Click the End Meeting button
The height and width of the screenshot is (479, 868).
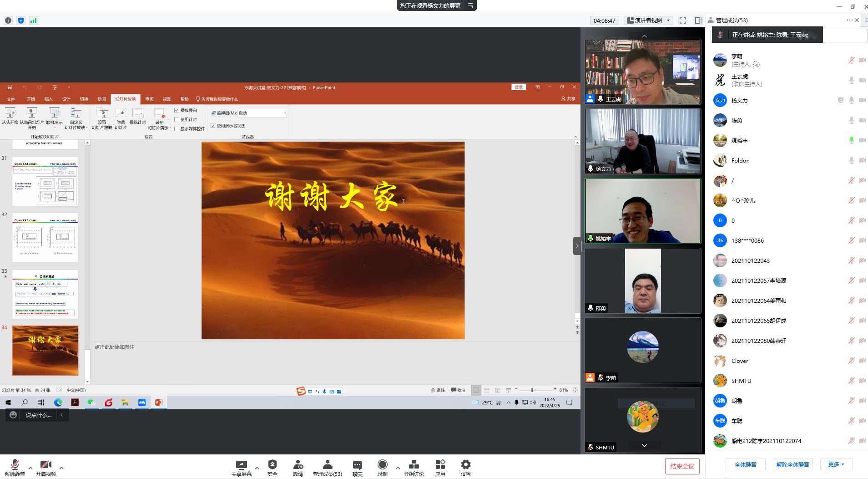[682, 466]
